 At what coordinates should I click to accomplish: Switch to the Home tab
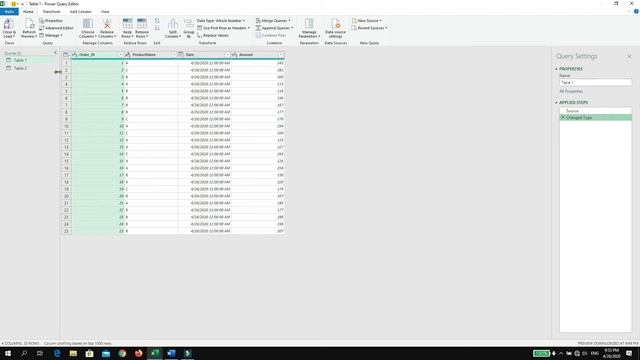click(28, 11)
